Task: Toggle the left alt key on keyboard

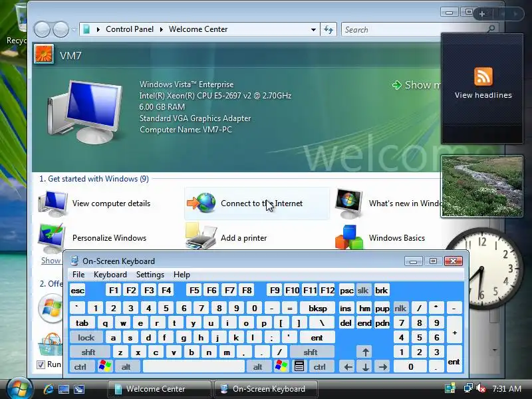Action: (126, 366)
